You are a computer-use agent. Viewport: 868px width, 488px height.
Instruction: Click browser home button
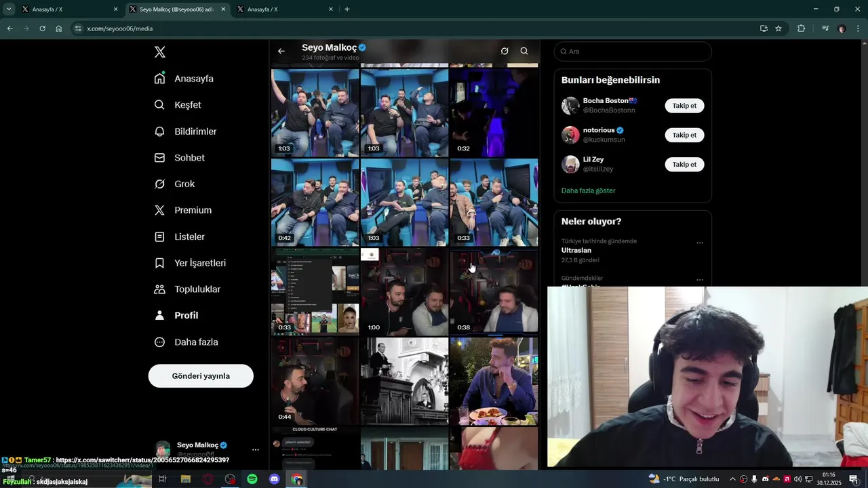pos(59,28)
